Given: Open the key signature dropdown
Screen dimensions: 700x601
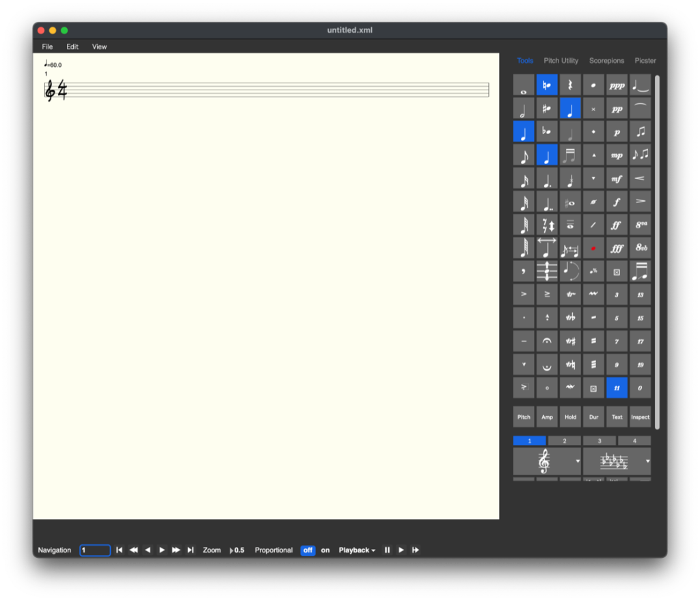Looking at the screenshot, I should click(x=617, y=462).
